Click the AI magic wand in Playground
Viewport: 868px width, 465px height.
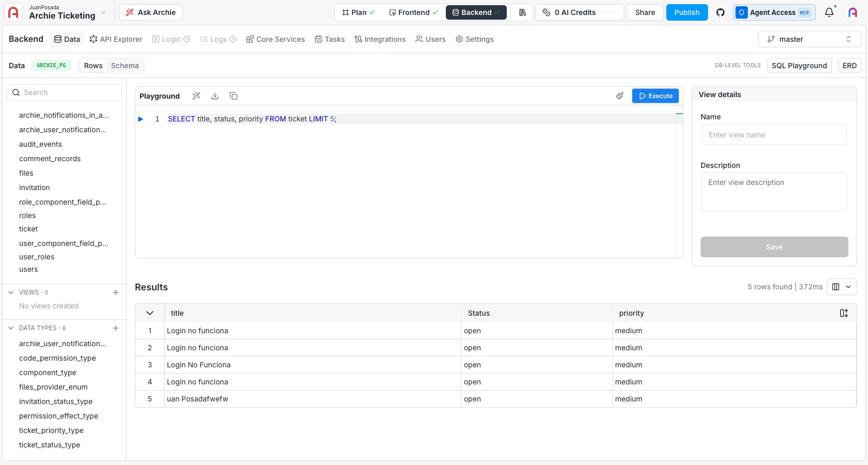pyautogui.click(x=196, y=96)
